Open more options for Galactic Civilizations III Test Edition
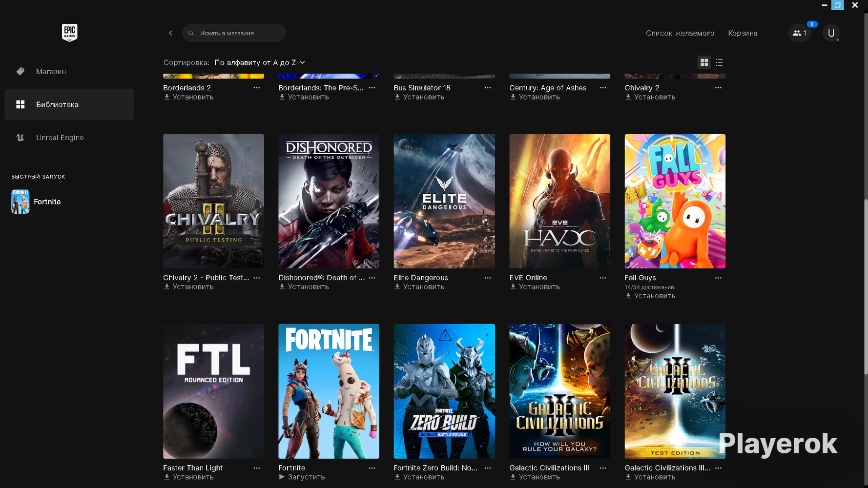 click(x=718, y=468)
